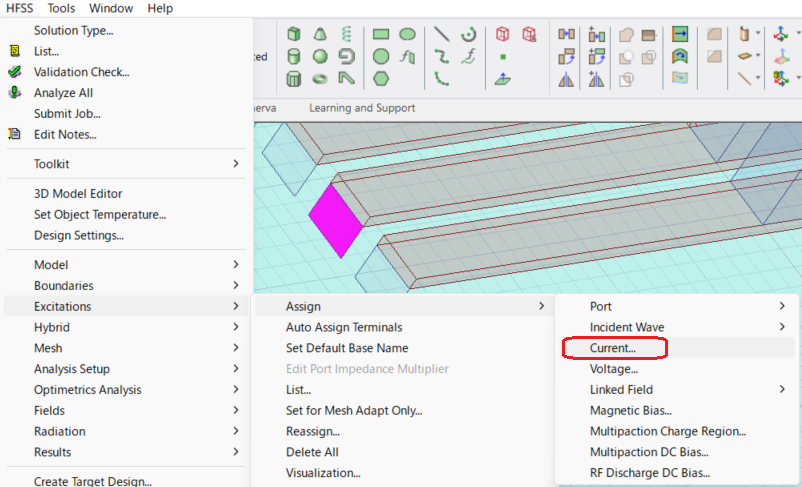Open the Tools menu in menu bar
Image resolution: width=802 pixels, height=487 pixels.
(61, 8)
